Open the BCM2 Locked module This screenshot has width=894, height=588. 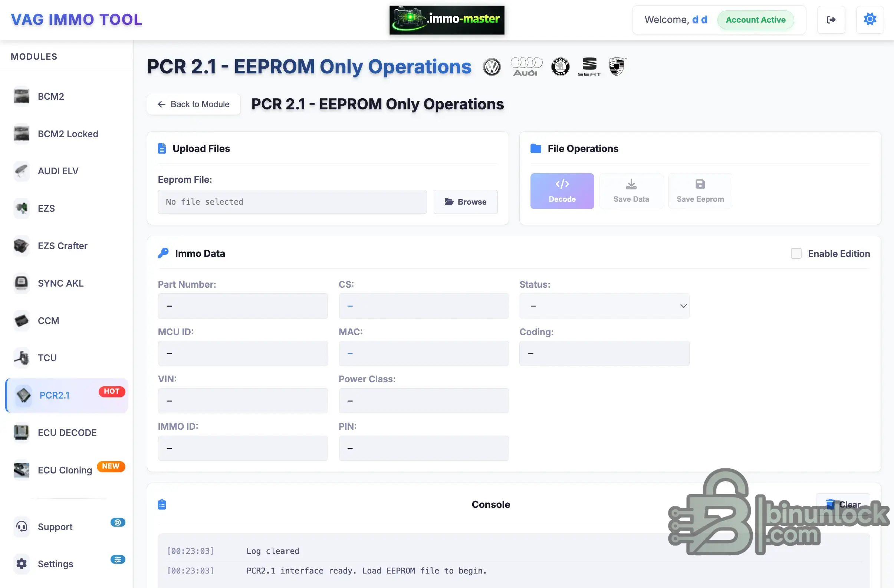[68, 134]
